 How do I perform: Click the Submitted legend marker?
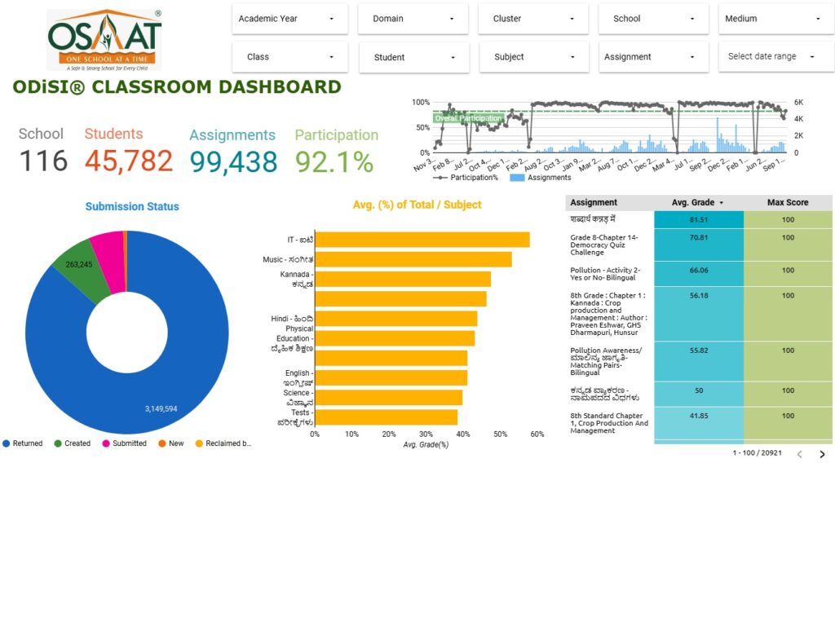(106, 443)
